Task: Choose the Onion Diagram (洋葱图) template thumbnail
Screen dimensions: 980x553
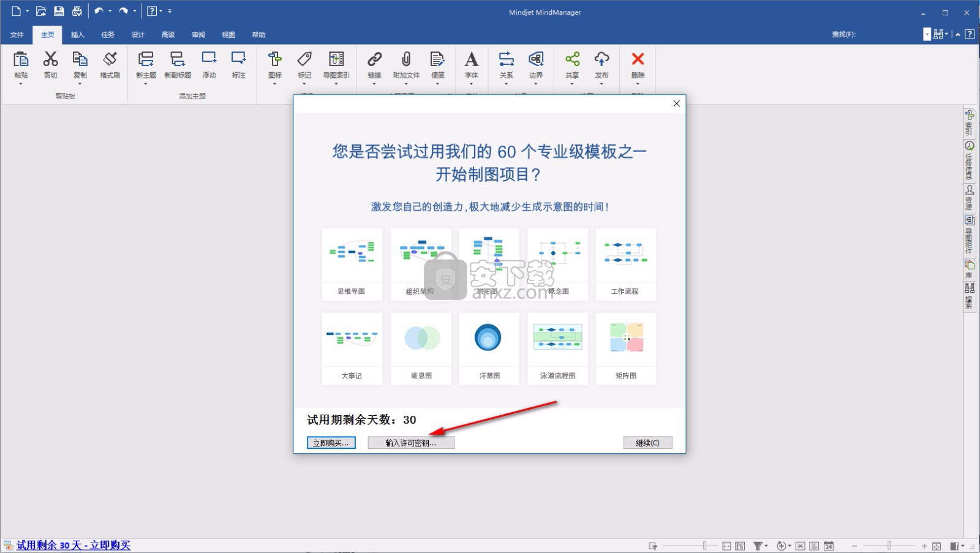Action: point(489,348)
